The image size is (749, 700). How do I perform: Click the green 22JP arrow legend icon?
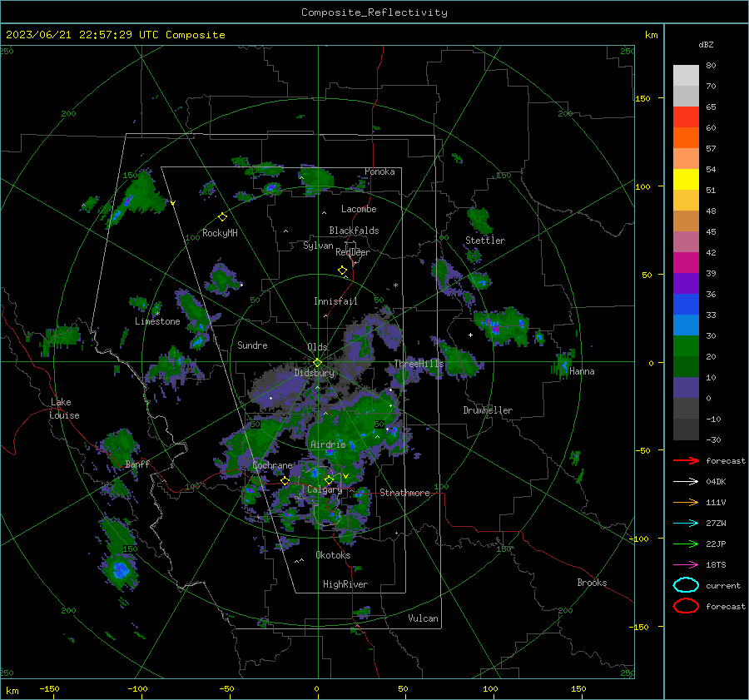686,544
